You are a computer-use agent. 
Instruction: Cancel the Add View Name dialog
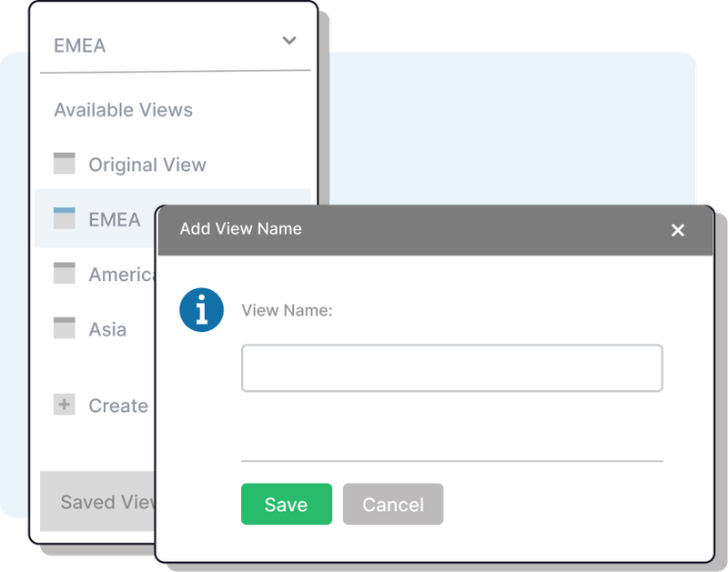393,504
